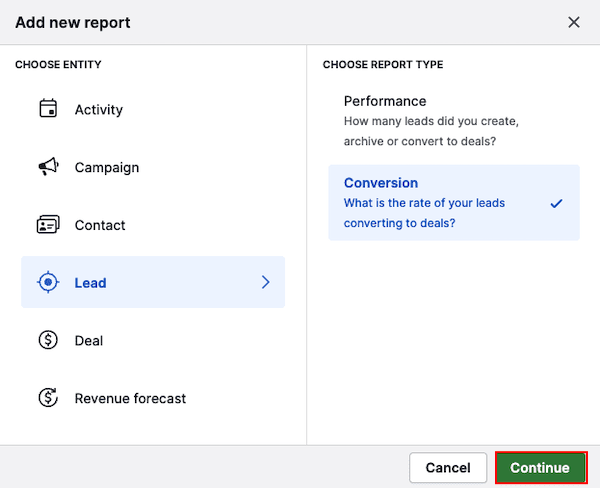Click the checkmark beside Conversion
This screenshot has width=600, height=488.
click(557, 203)
